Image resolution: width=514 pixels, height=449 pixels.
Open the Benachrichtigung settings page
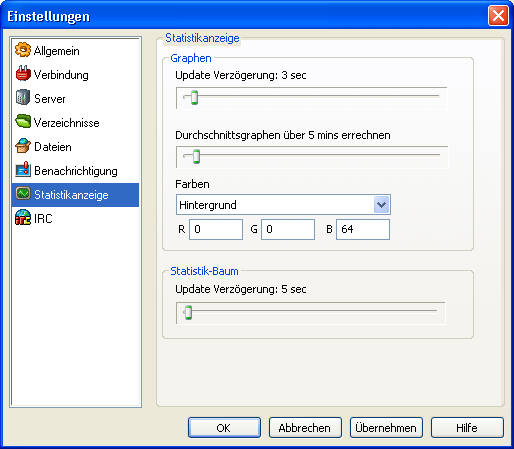tap(75, 171)
